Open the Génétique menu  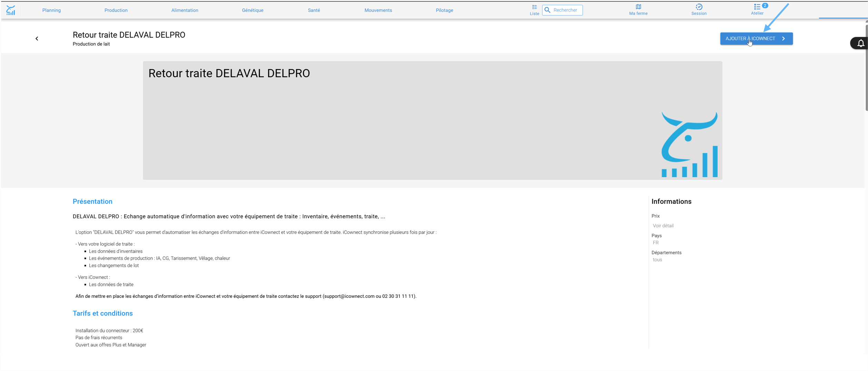(252, 10)
